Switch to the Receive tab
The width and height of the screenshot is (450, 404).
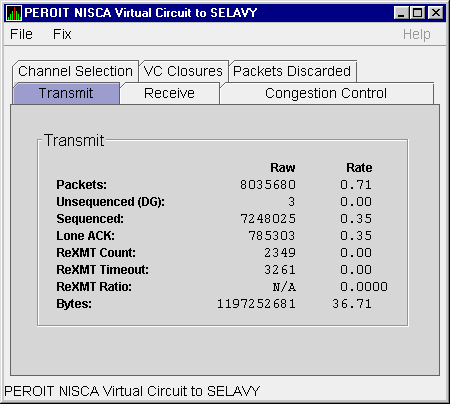[169, 93]
